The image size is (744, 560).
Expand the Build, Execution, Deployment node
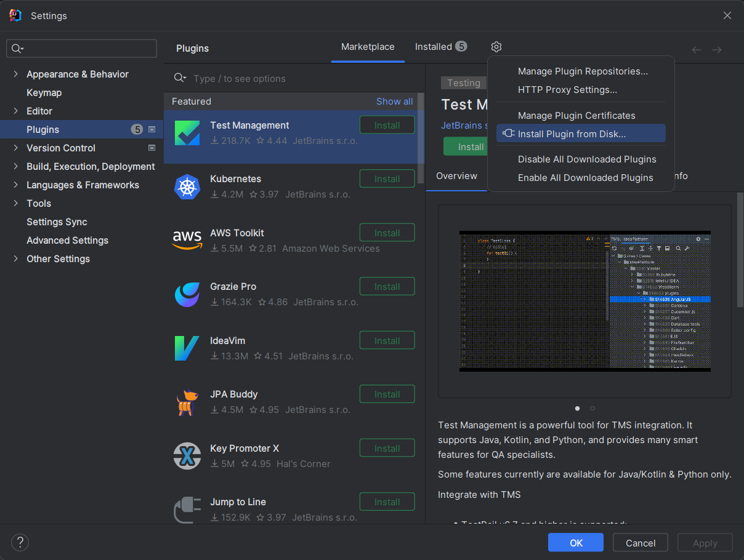(x=15, y=166)
